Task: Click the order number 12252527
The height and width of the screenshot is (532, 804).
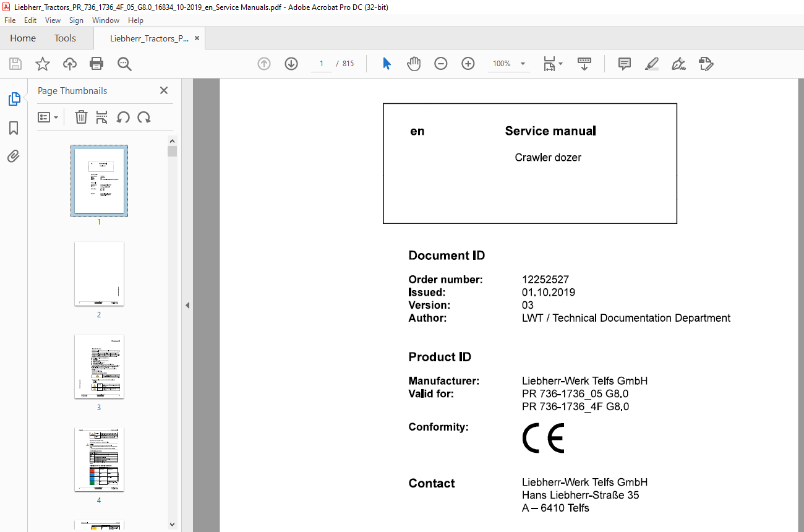Action: click(545, 280)
